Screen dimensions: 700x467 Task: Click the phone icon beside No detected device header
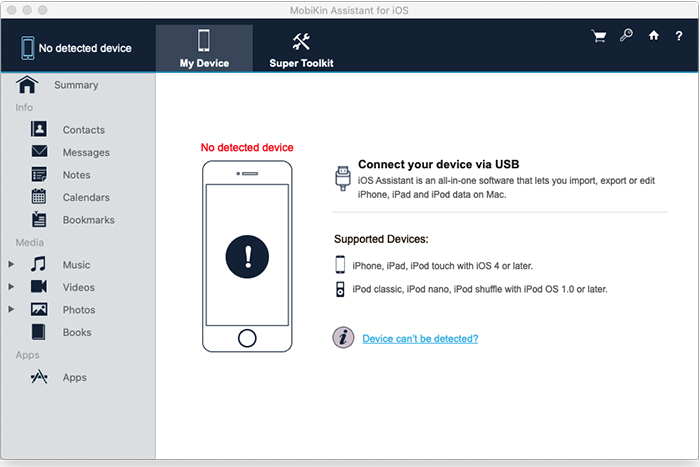[27, 48]
